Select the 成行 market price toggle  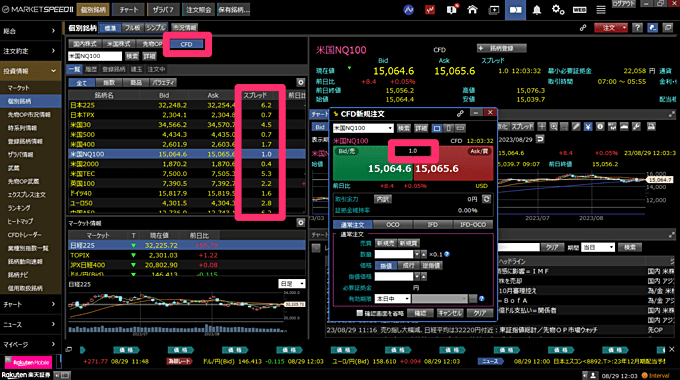point(408,265)
